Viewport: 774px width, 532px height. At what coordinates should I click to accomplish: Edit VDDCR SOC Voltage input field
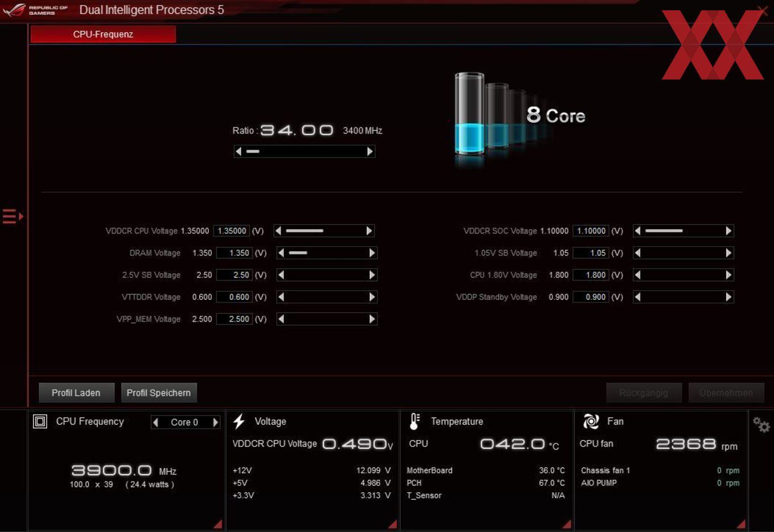591,231
